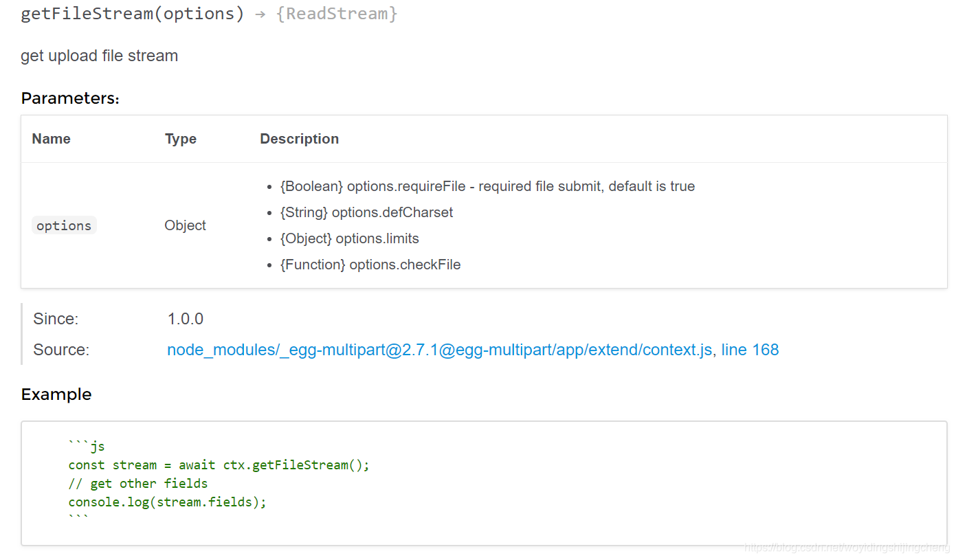This screenshot has height=560, width=956.
Task: Select the options.limits line
Action: 349,238
